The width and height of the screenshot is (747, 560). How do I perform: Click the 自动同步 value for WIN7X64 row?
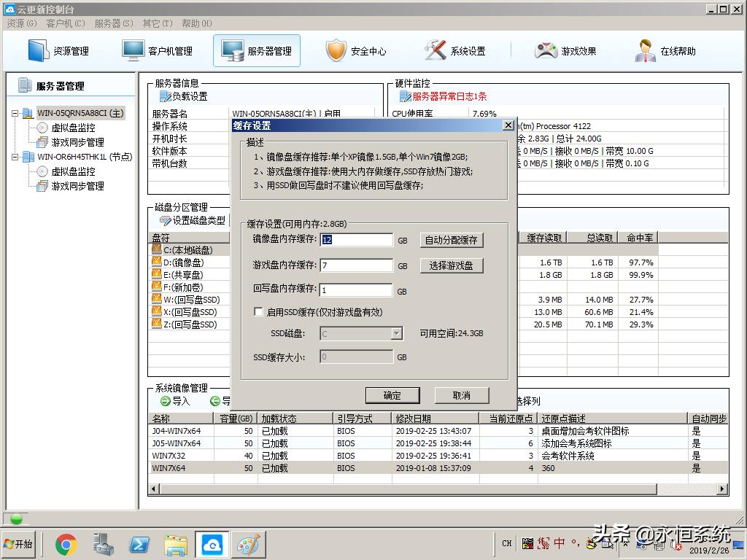tap(695, 468)
